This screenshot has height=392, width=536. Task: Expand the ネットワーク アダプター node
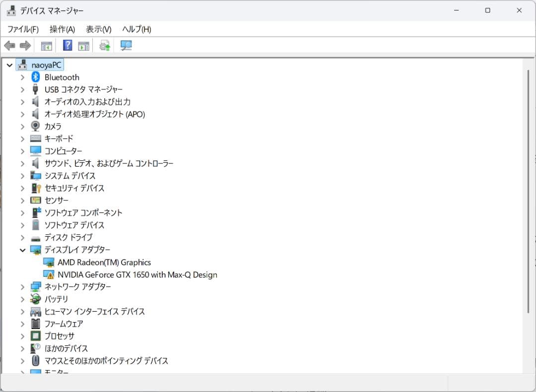(22, 286)
